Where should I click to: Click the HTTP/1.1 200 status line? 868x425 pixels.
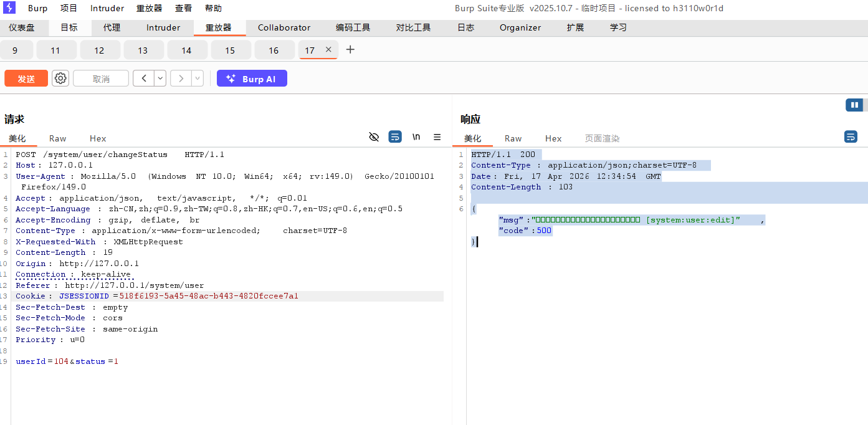503,155
